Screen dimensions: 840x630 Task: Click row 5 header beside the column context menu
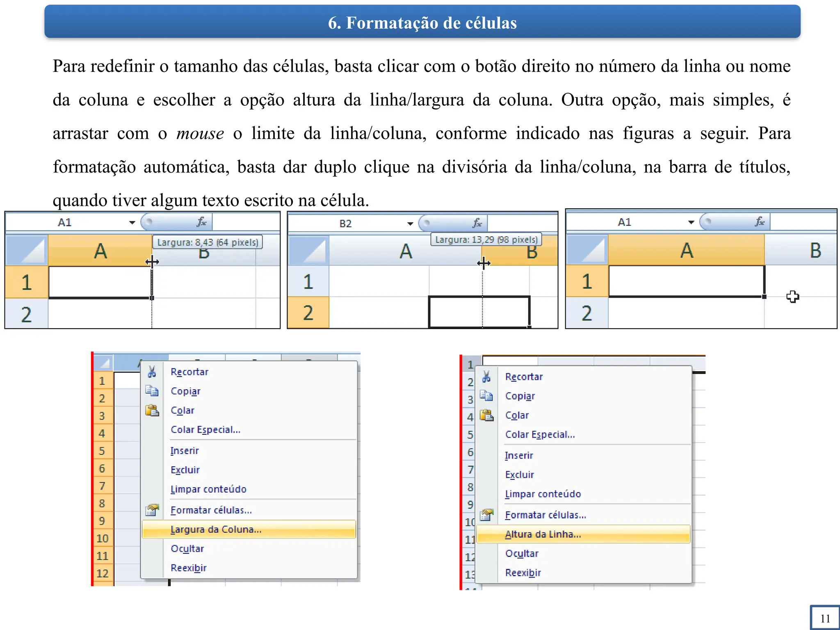point(103,451)
